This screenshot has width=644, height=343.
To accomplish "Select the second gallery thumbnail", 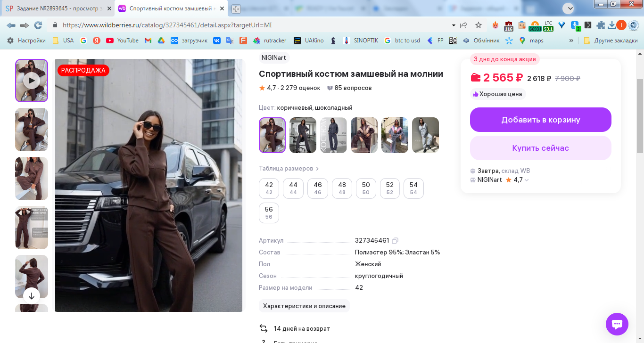I will click(x=32, y=130).
